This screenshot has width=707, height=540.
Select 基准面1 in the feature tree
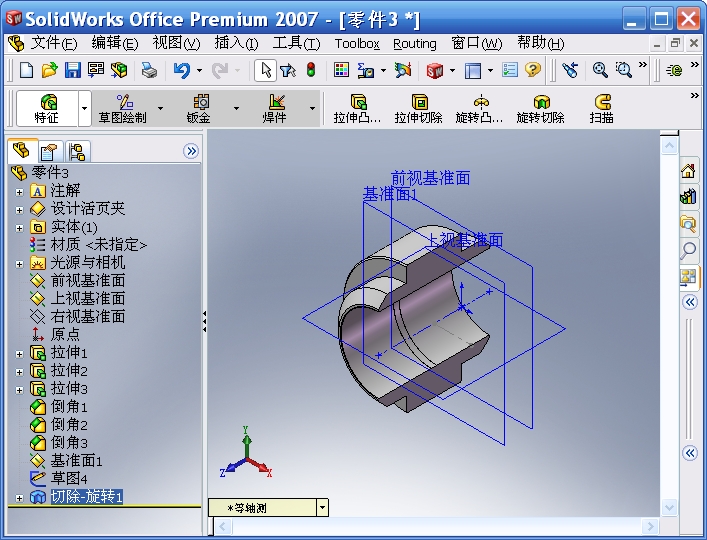(x=76, y=461)
